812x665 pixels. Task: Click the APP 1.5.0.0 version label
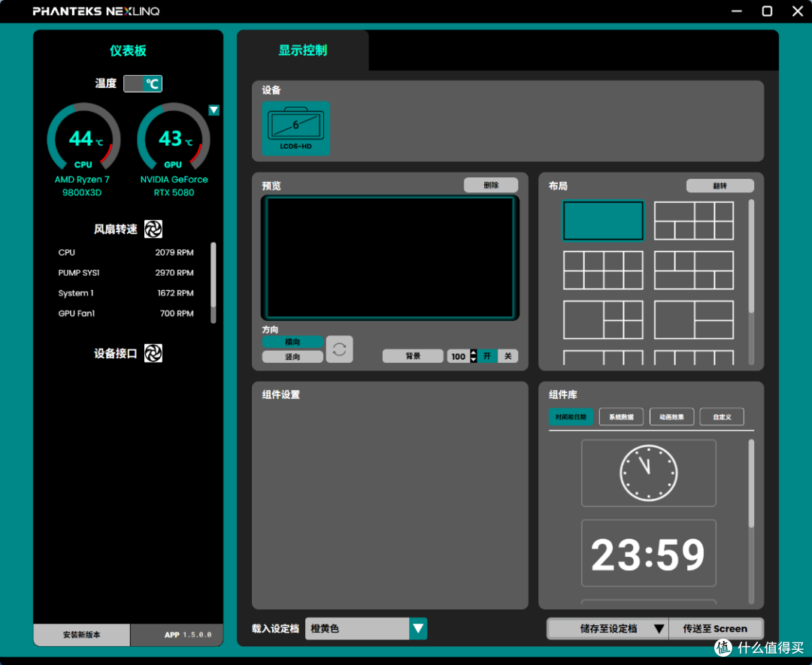pos(188,635)
